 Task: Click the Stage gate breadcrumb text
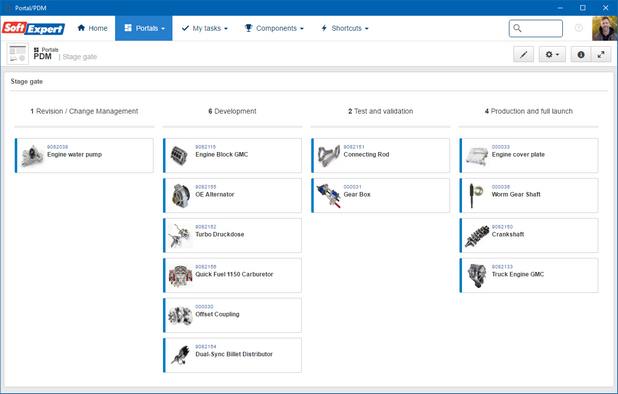point(80,57)
